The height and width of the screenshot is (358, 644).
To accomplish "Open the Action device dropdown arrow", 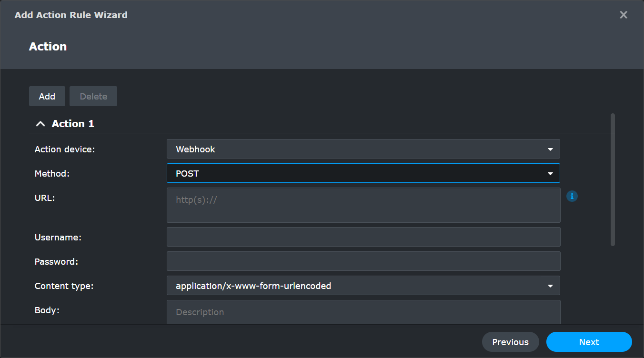I will pyautogui.click(x=550, y=149).
